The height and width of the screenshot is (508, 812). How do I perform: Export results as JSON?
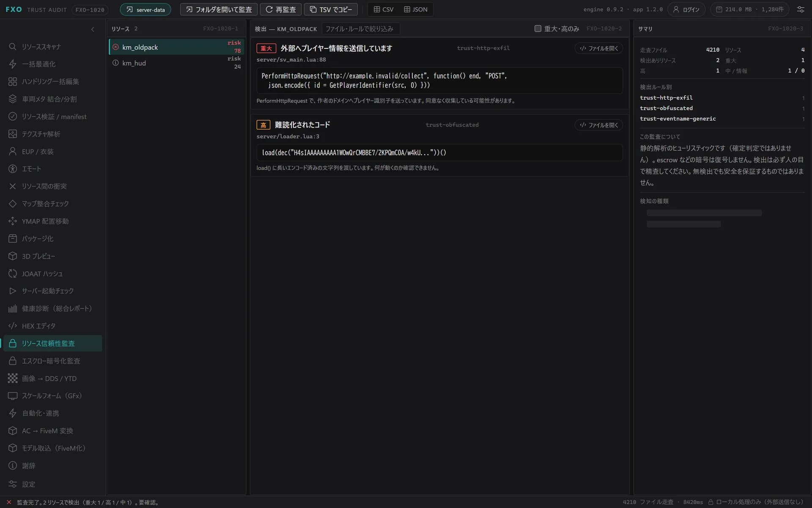click(x=416, y=9)
